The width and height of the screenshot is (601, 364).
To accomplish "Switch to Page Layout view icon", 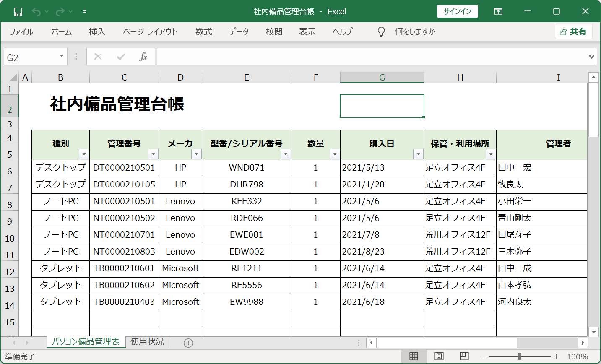I will (x=439, y=356).
